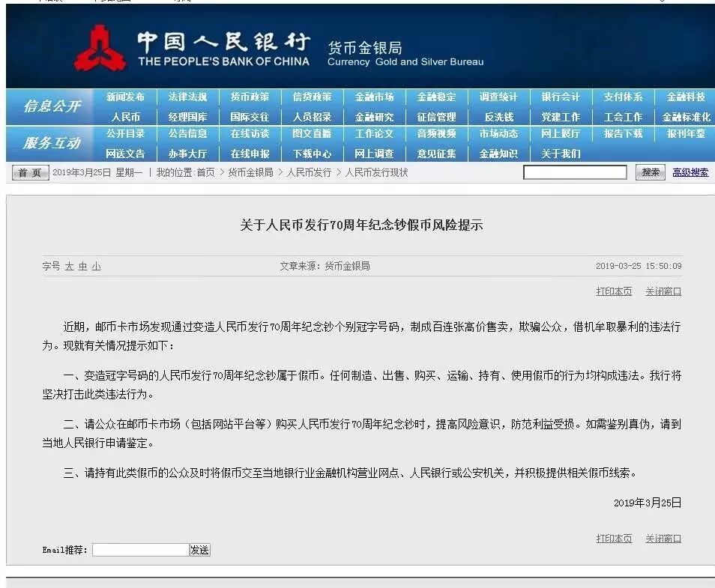Open the 金融市场 menu item
Viewport: 715px width, 588px height.
pyautogui.click(x=375, y=97)
